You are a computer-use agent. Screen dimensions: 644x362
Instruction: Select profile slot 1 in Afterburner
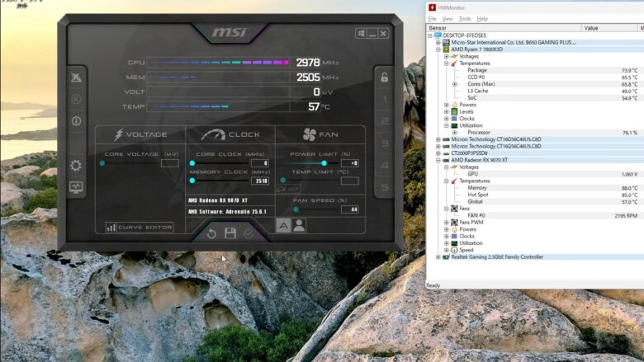[385, 99]
